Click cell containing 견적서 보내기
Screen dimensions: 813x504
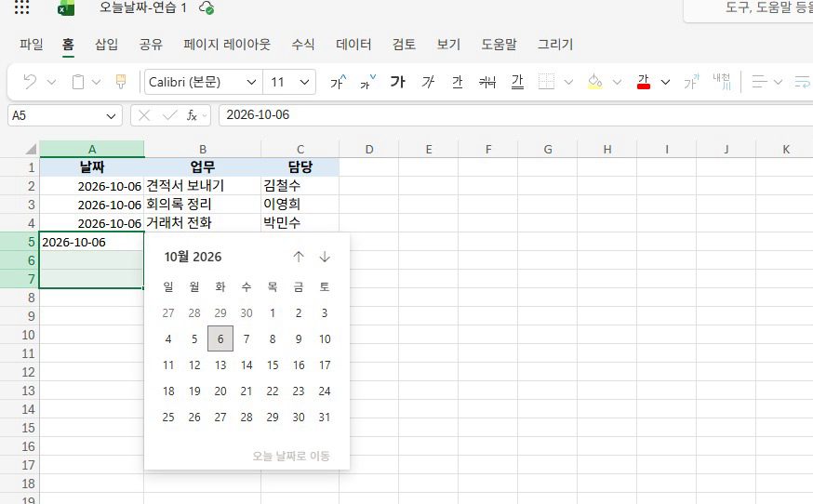pos(203,186)
